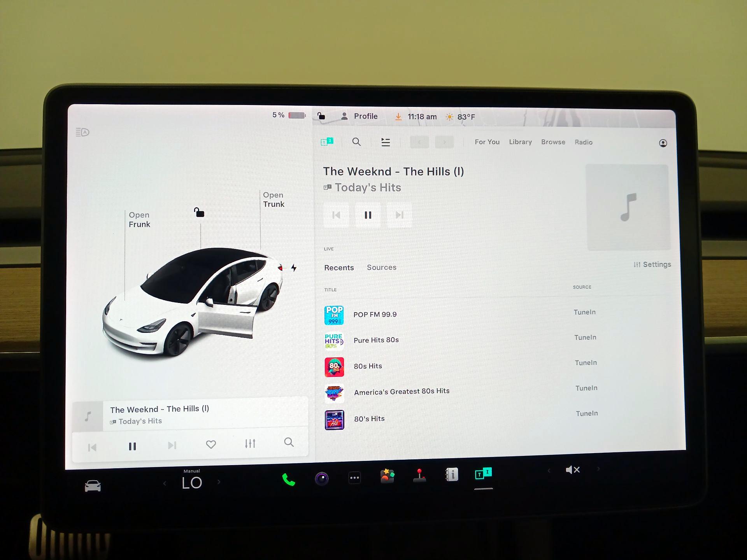Tap the software download arrow icon
The image size is (747, 560).
pyautogui.click(x=398, y=117)
